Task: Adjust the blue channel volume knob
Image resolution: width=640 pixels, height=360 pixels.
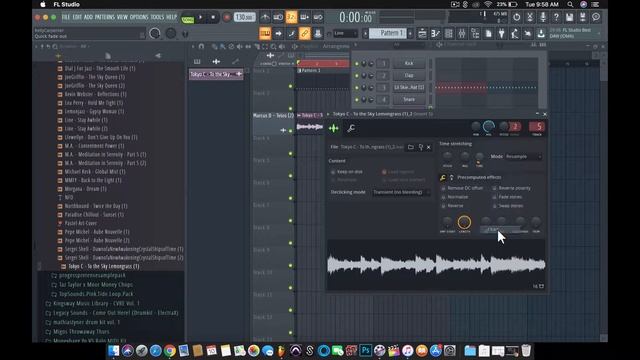Action: [x=489, y=127]
